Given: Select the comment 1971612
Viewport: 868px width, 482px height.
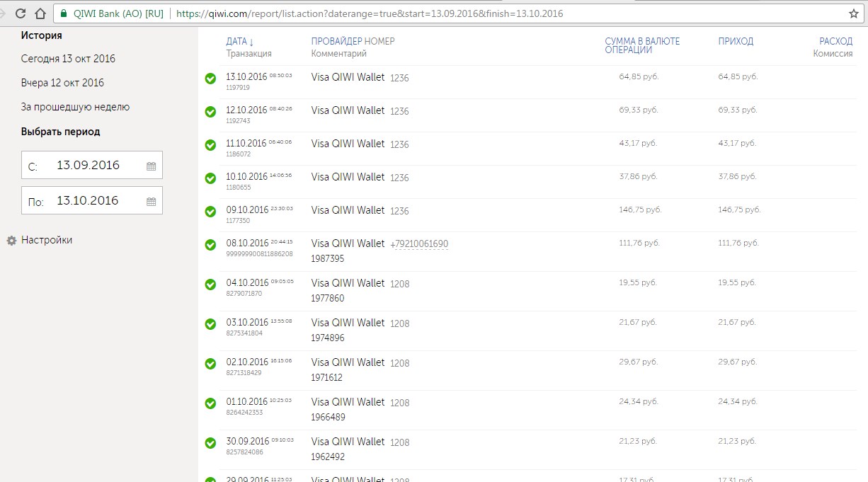Looking at the screenshot, I should tap(327, 378).
